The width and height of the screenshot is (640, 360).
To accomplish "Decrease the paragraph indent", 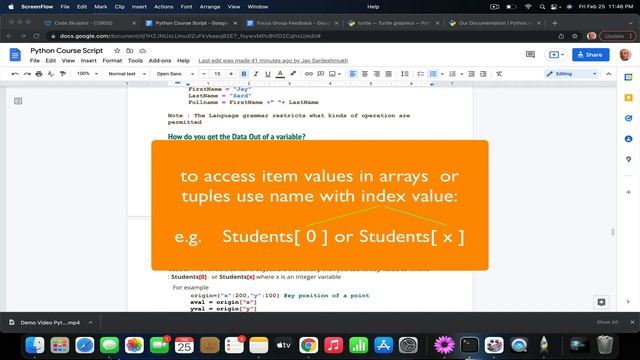I will click(x=471, y=74).
